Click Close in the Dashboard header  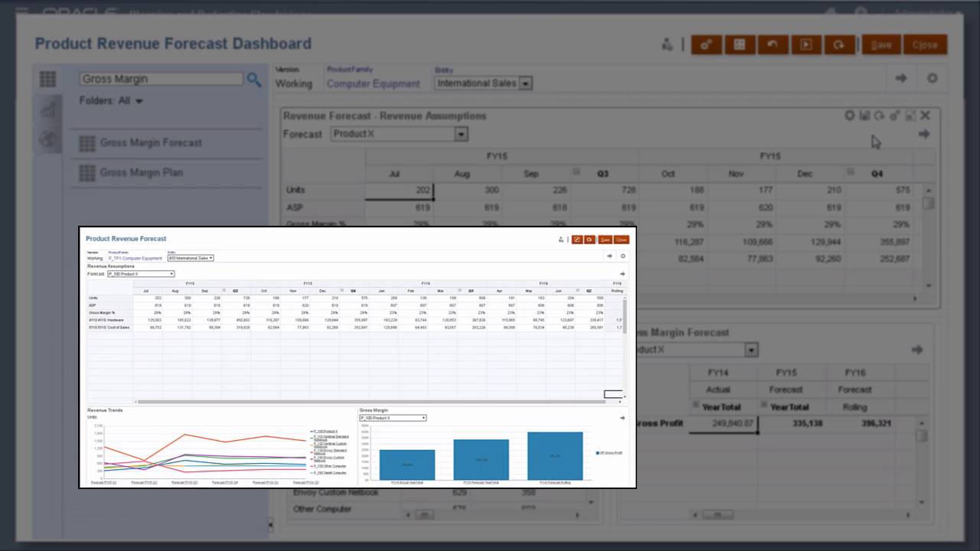click(x=925, y=44)
